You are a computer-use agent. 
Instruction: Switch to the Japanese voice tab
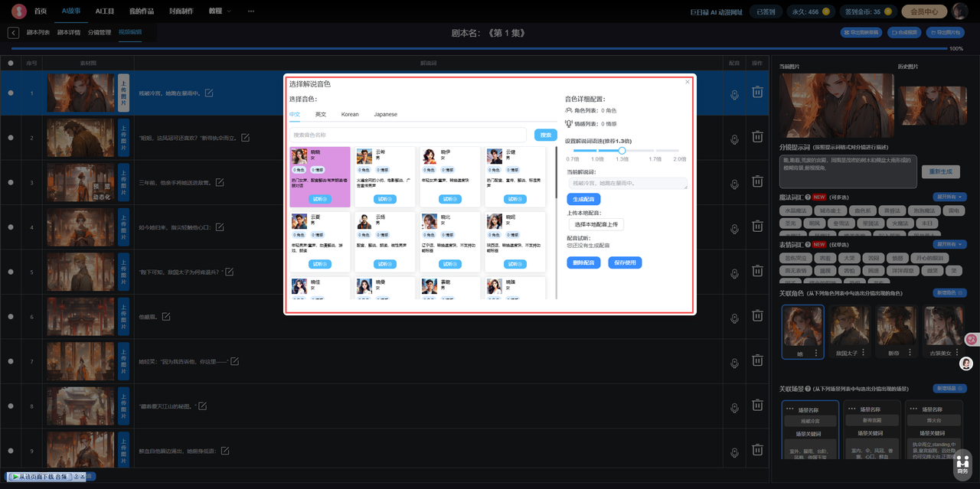(385, 114)
